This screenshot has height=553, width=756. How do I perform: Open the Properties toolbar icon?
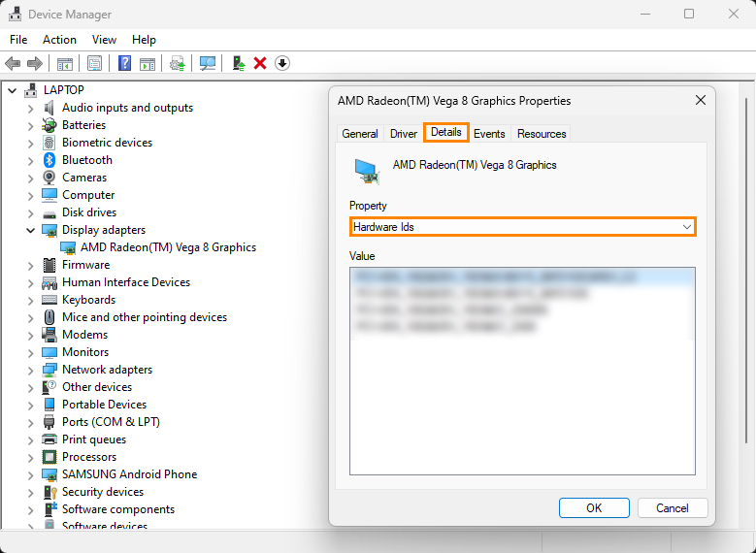[94, 63]
